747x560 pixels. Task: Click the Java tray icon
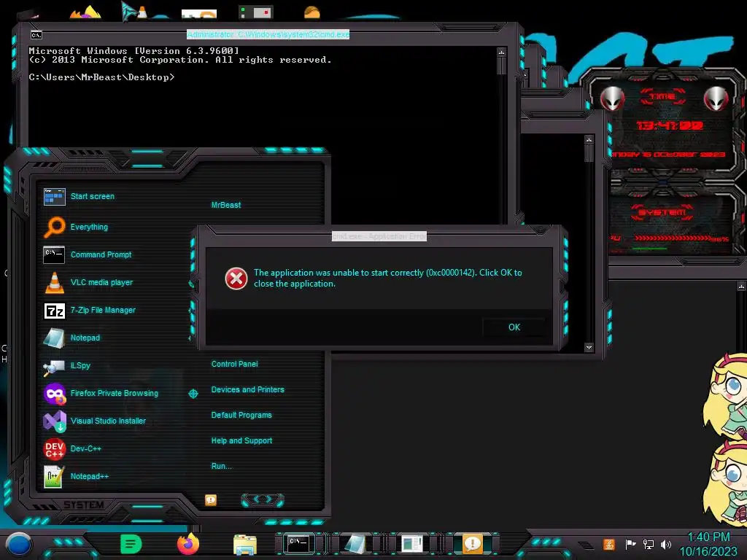pyautogui.click(x=608, y=544)
